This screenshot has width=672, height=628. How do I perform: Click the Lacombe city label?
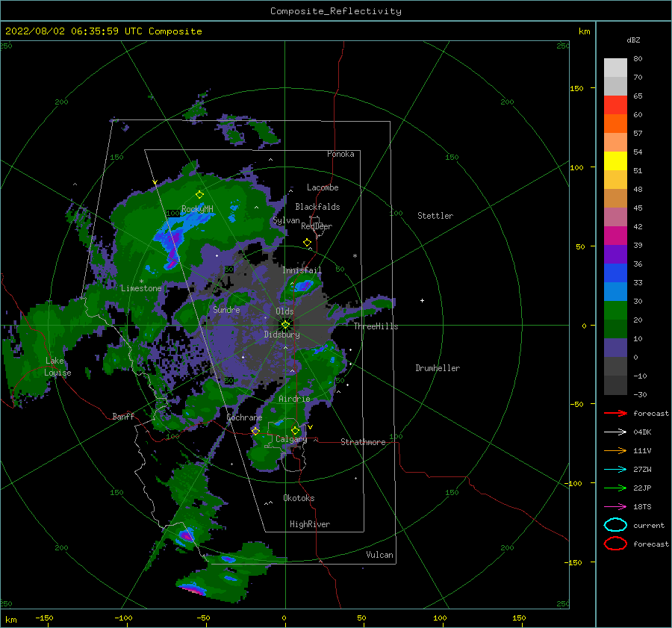click(323, 187)
